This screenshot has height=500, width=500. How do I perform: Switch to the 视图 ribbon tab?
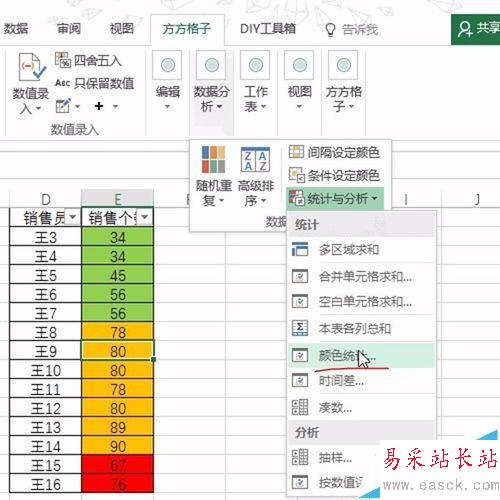(x=122, y=29)
